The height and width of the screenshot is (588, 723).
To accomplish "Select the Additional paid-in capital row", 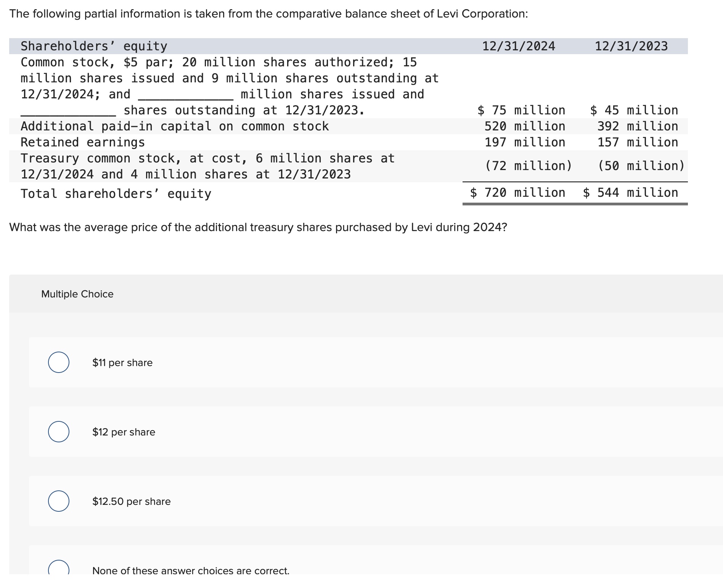I will (x=175, y=126).
